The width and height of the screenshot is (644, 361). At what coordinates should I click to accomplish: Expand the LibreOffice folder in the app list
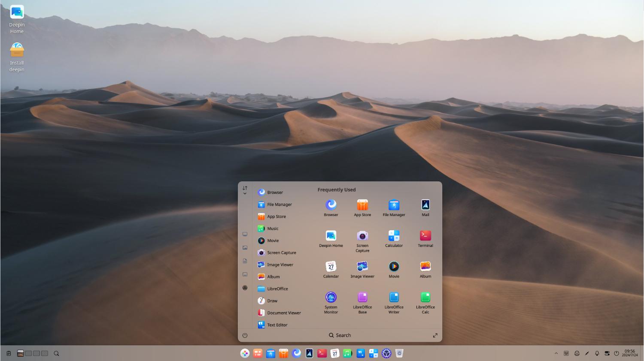(281, 289)
